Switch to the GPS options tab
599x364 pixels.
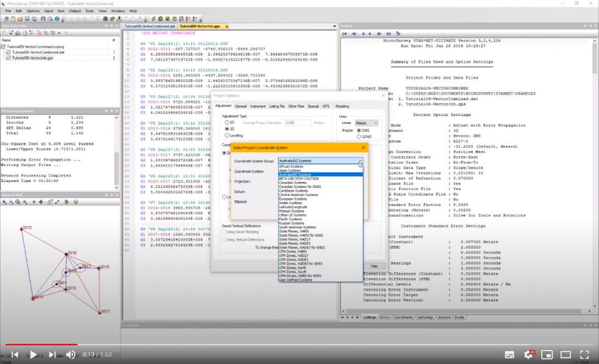(326, 106)
